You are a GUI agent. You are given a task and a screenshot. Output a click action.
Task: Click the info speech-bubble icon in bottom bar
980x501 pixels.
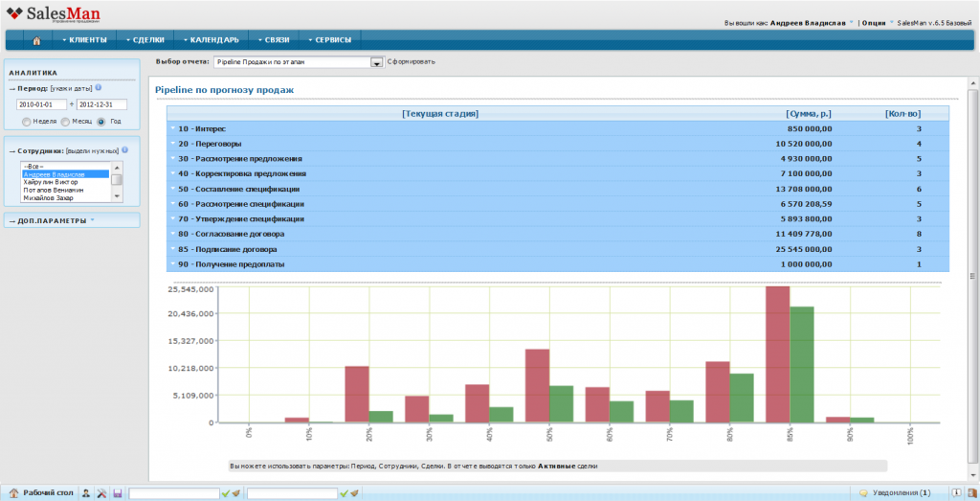point(956,493)
